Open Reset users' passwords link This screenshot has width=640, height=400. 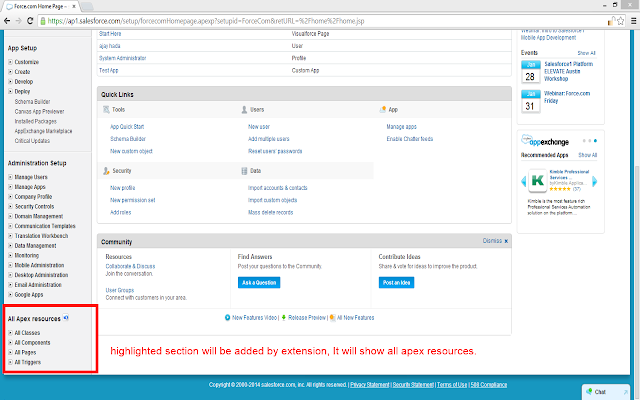275,151
